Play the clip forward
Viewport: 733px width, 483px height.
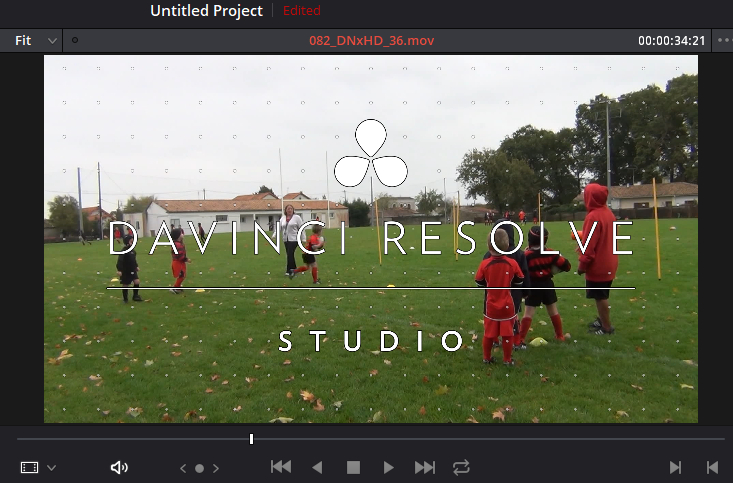click(x=388, y=467)
